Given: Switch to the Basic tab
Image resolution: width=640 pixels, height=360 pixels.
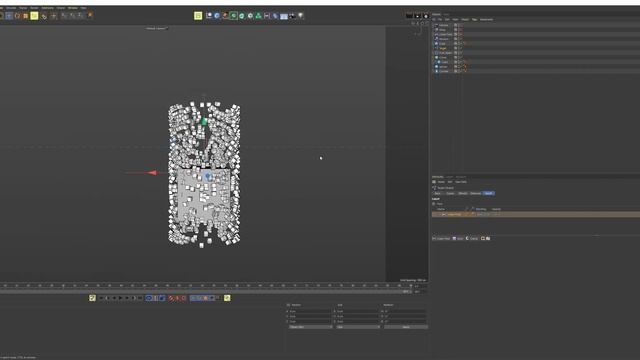Looking at the screenshot, I should click(438, 193).
